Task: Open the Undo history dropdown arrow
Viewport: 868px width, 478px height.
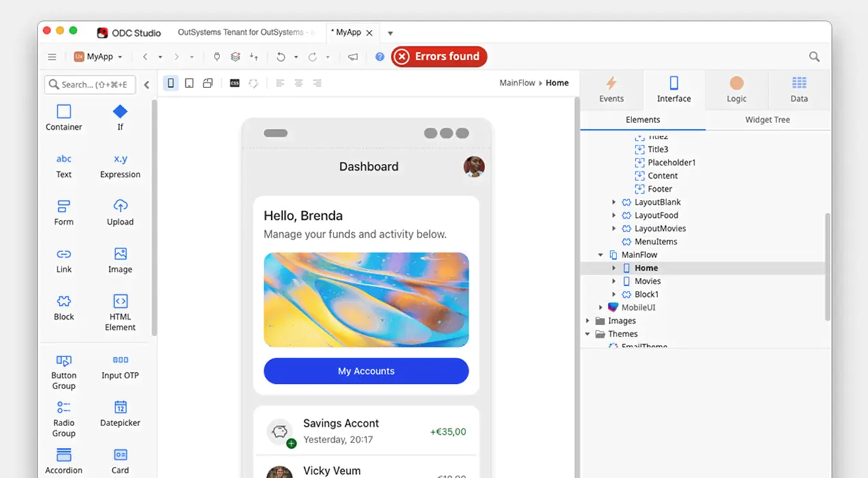Action: click(295, 57)
